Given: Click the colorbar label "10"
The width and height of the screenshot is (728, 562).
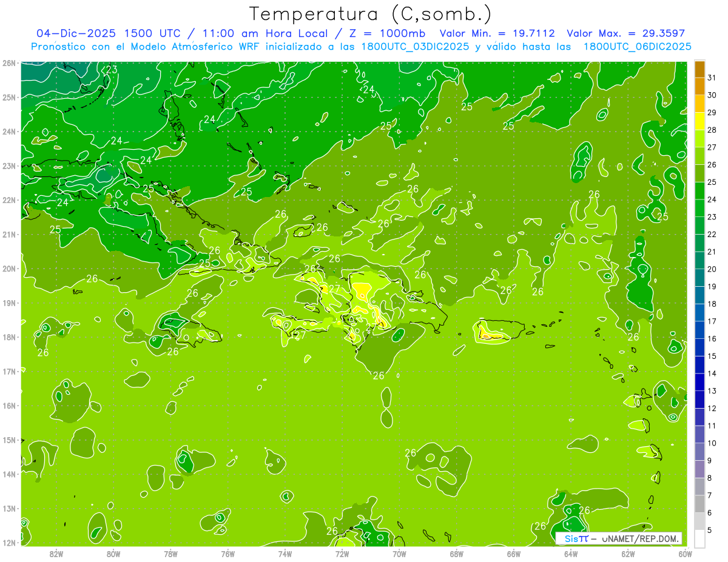Looking at the screenshot, I should [712, 443].
